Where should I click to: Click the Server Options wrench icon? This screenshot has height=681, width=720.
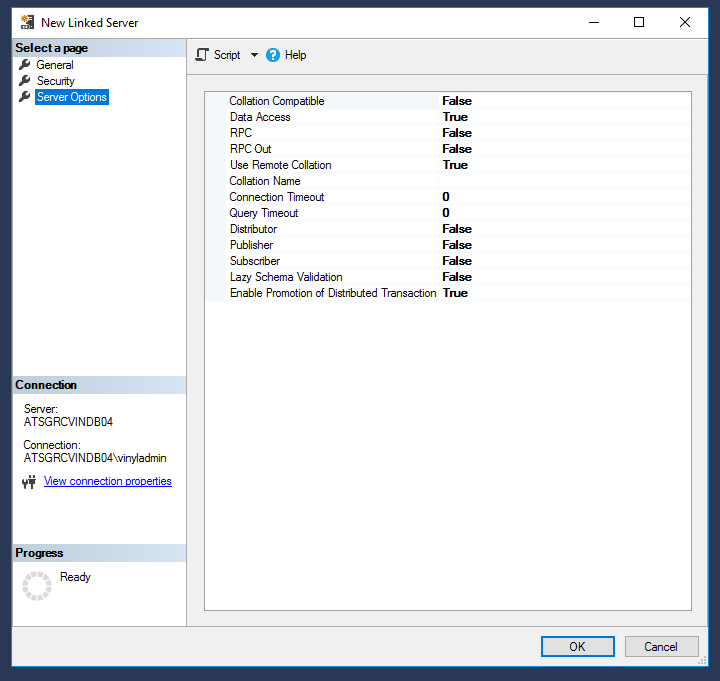coord(25,97)
